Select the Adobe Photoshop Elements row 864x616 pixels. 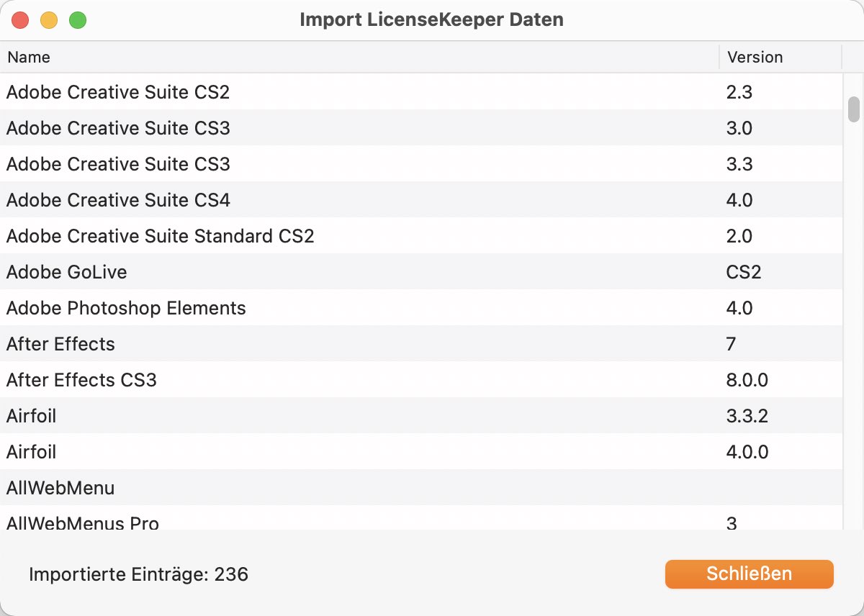[x=421, y=307]
